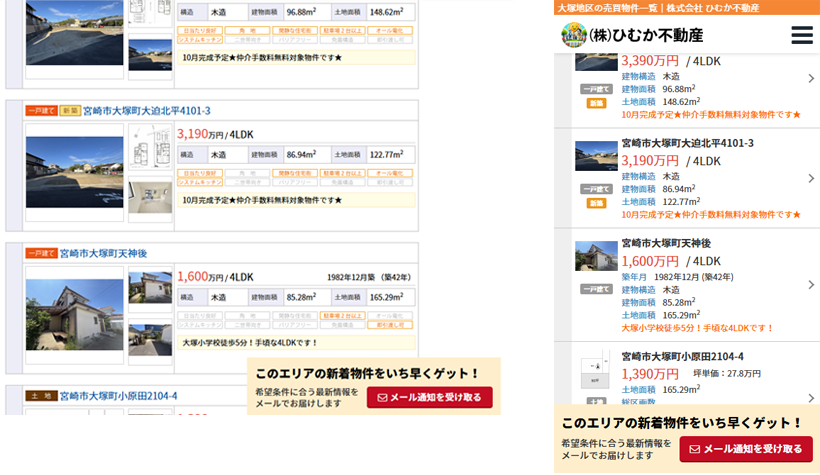The height and width of the screenshot is (475, 820).
Task: Click orange header 大塚地区の売買物件一覧 text
Action: (x=608, y=8)
